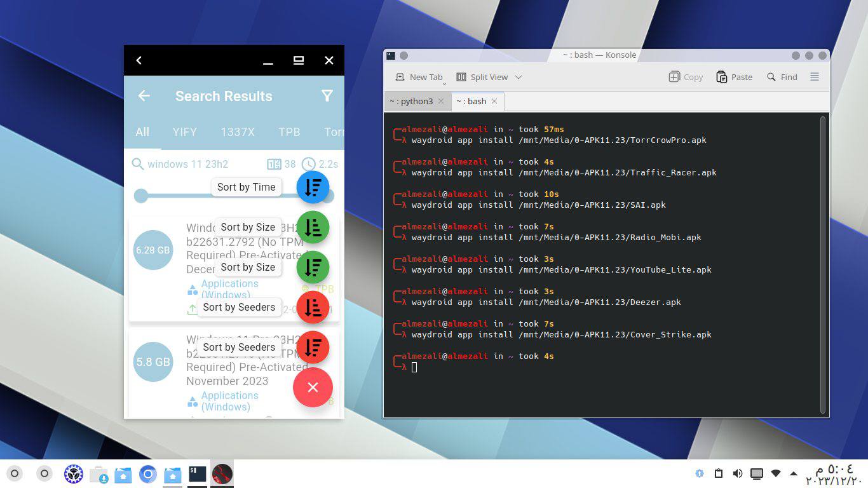This screenshot has width=868, height=488.
Task: Click the search text windows 11 23h2
Action: [187, 164]
